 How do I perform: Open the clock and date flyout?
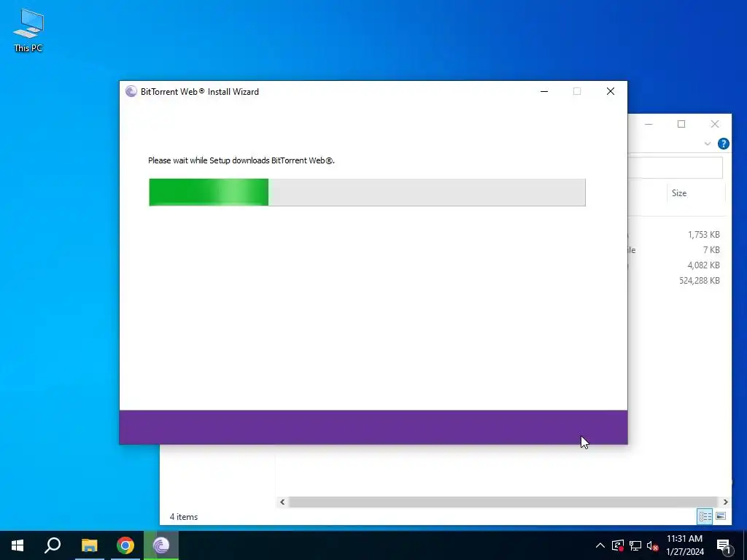684,545
